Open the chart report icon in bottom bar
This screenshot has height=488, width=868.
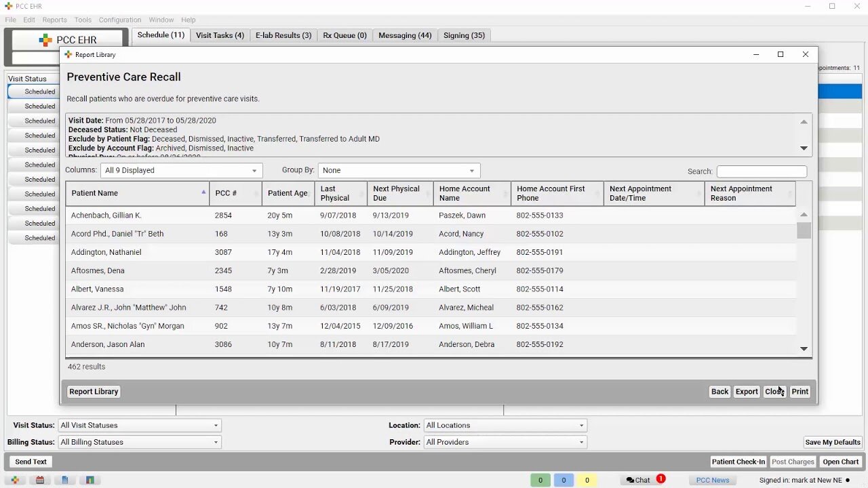point(90,480)
